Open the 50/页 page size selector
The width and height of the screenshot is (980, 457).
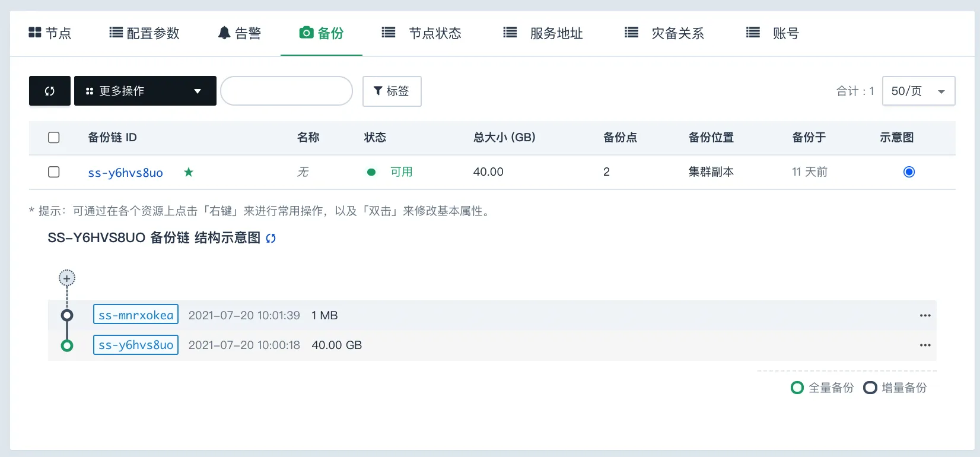[x=918, y=91]
